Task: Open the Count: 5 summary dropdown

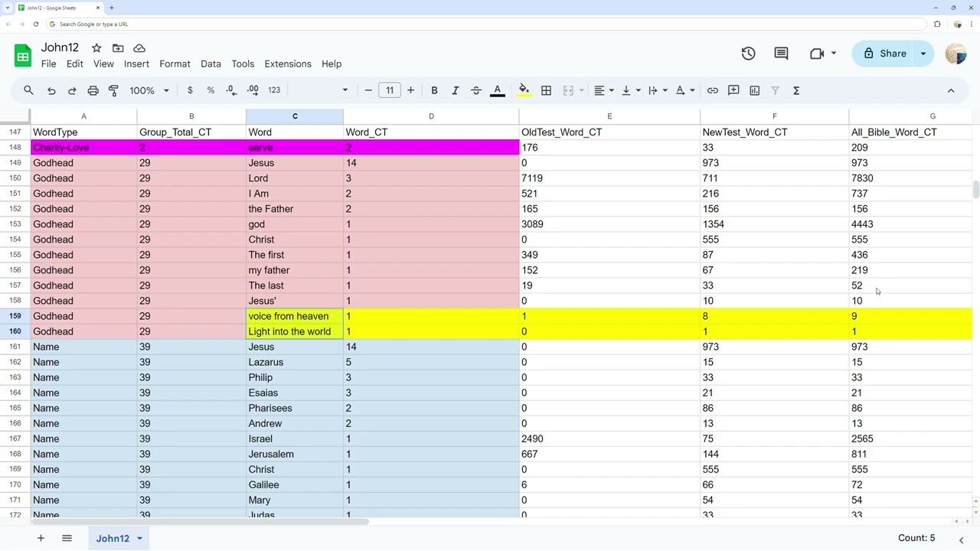Action: click(916, 538)
